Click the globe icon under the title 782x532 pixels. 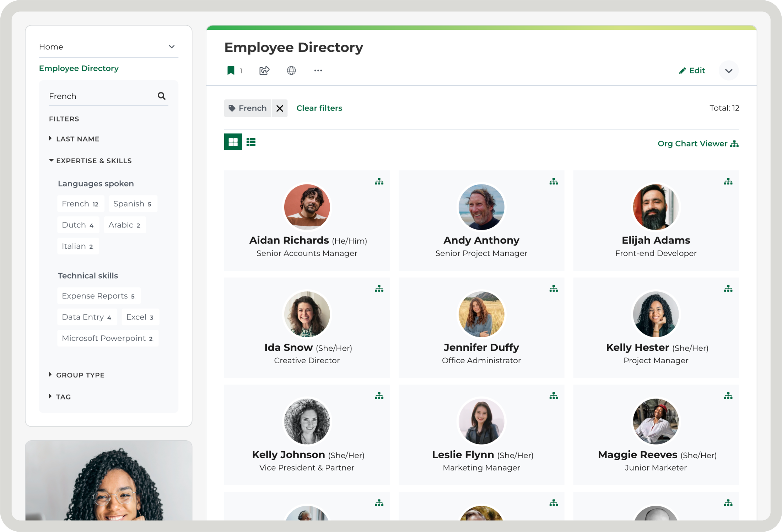click(x=291, y=70)
